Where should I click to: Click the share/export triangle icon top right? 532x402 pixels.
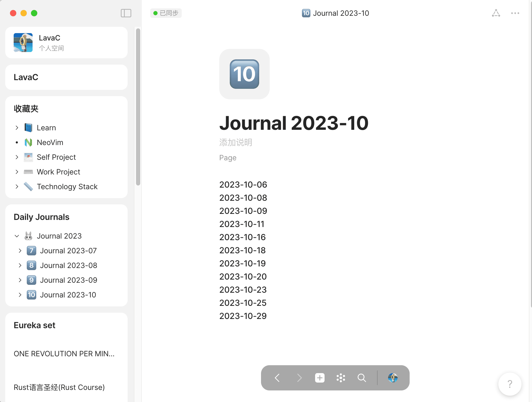[x=496, y=13]
